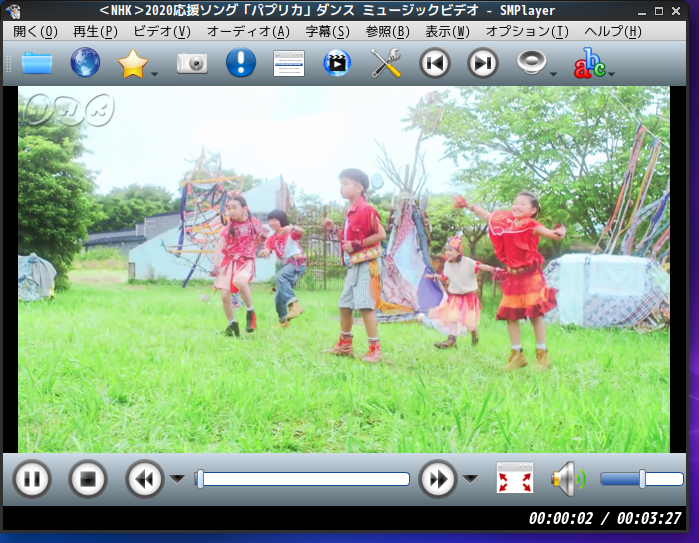The width and height of the screenshot is (699, 543).
Task: Click the volume slider handle
Action: tap(642, 479)
